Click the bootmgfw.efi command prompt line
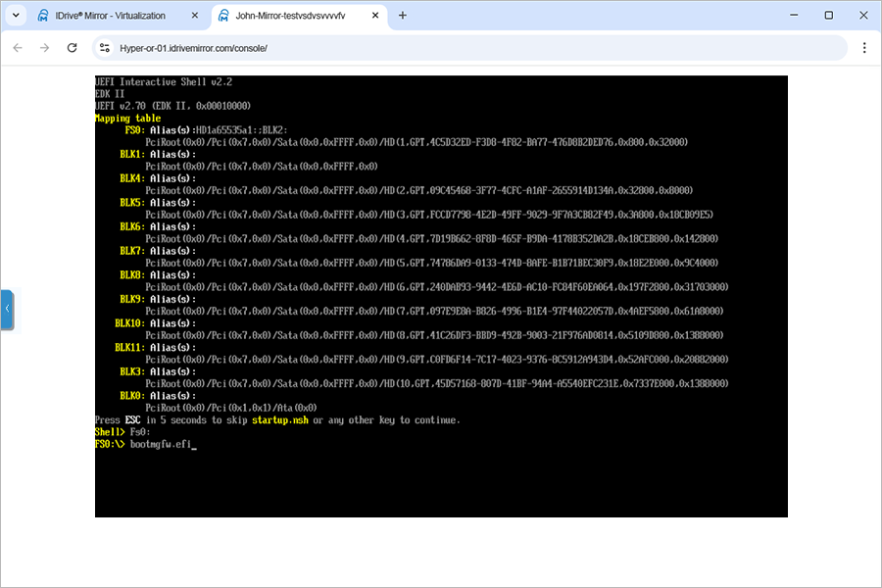Screen dimensions: 882x588 162,443
